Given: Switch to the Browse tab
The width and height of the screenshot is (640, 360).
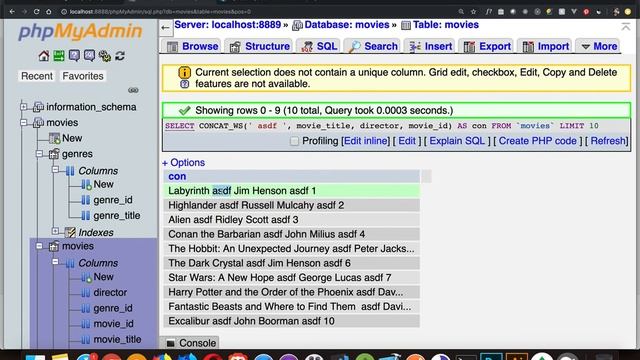Looking at the screenshot, I should [x=192, y=46].
